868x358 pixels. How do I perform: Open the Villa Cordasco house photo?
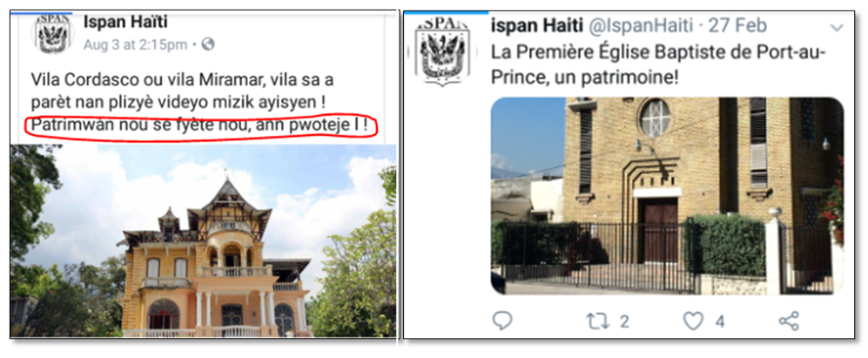point(203,240)
